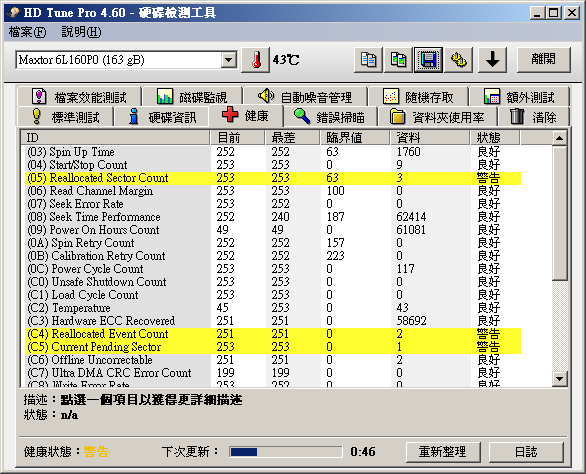Select (C0) Unsafe Shutdown Count row
586x474 pixels.
click(274, 282)
